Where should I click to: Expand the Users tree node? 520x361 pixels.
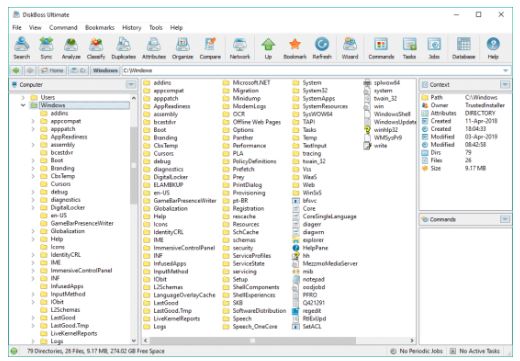point(23,97)
